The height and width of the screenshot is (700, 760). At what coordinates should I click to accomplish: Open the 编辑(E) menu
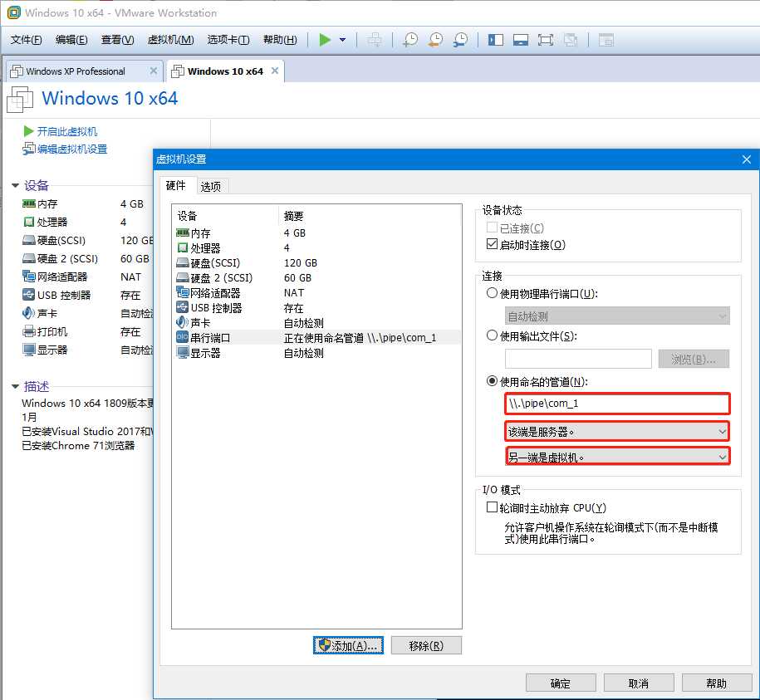71,40
